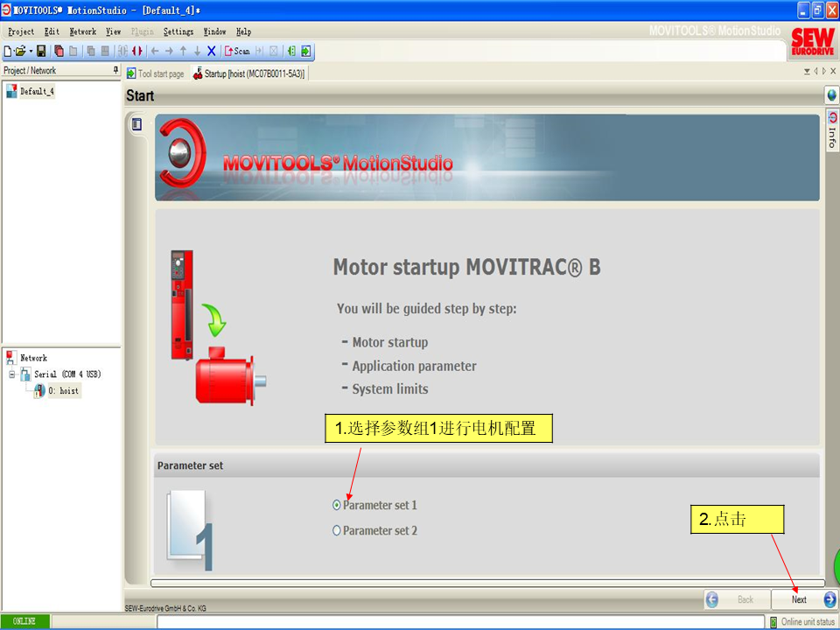The height and width of the screenshot is (630, 840).
Task: Click the hoist device icon in Network tree
Action: [x=39, y=391]
